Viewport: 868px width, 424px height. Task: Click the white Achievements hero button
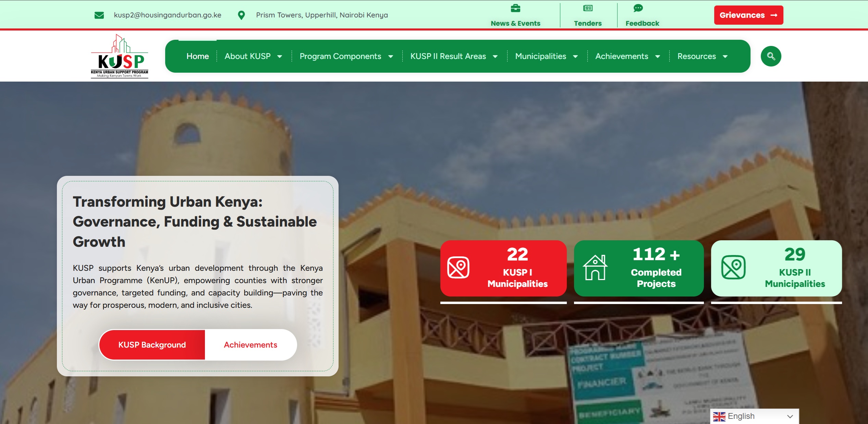coord(250,345)
